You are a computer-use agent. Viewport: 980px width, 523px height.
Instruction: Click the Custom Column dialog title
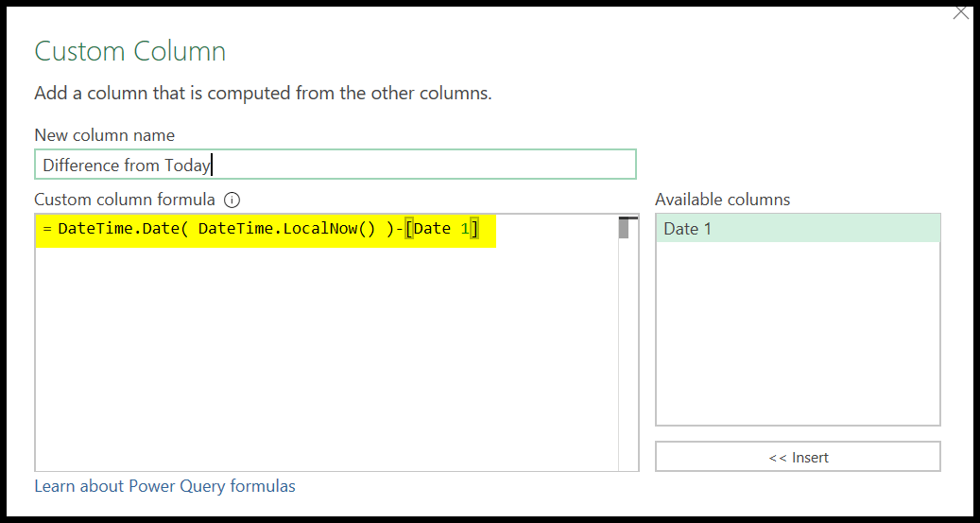[130, 51]
